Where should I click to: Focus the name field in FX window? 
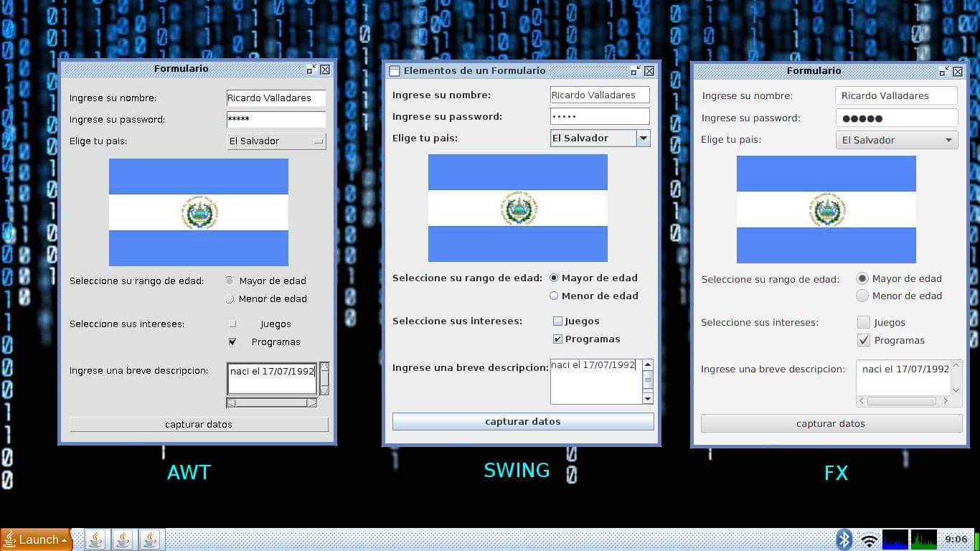pyautogui.click(x=897, y=95)
